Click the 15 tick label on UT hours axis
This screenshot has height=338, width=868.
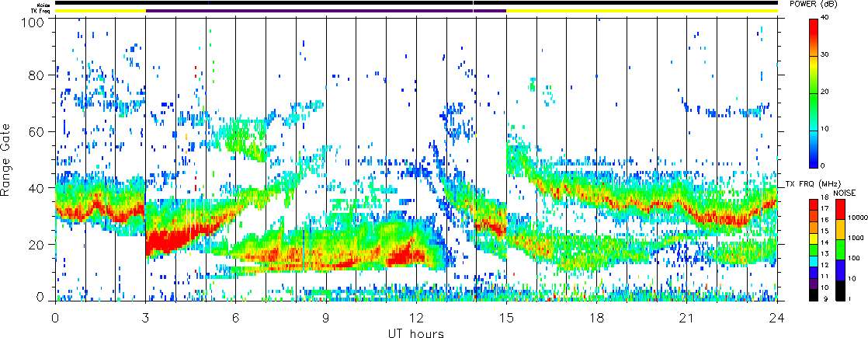pyautogui.click(x=506, y=319)
